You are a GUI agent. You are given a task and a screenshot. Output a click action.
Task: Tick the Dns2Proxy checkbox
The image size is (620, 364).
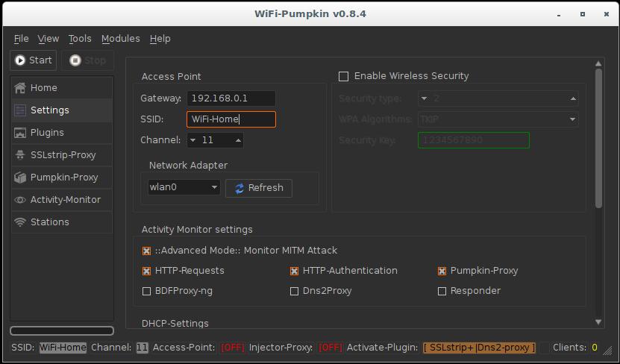(x=295, y=291)
